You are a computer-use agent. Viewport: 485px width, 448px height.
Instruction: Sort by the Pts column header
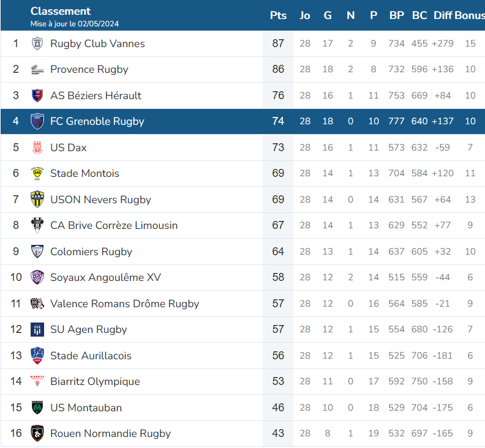tap(278, 15)
